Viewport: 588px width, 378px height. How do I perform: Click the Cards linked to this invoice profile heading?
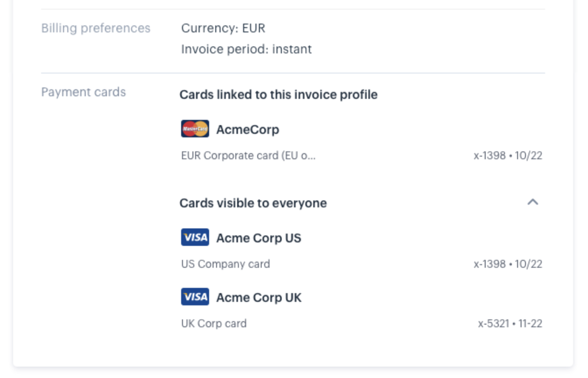pyautogui.click(x=278, y=94)
